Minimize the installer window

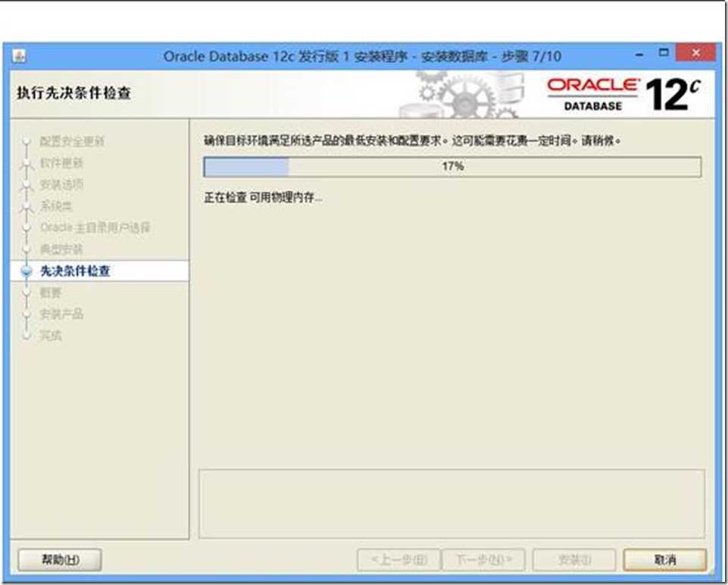click(640, 55)
